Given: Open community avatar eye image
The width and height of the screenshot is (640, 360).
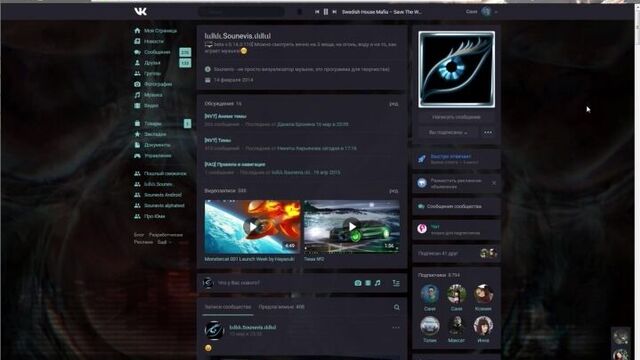Looking at the screenshot, I should [x=456, y=69].
